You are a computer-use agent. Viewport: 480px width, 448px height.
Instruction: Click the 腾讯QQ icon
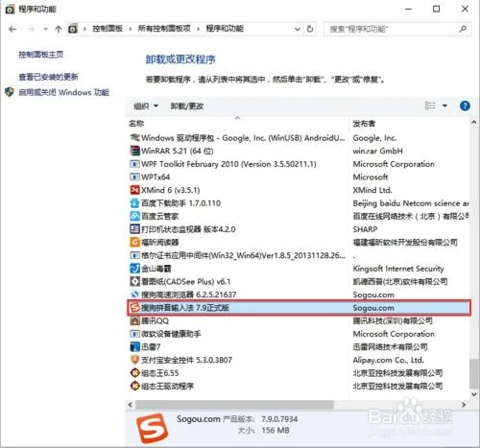(134, 320)
